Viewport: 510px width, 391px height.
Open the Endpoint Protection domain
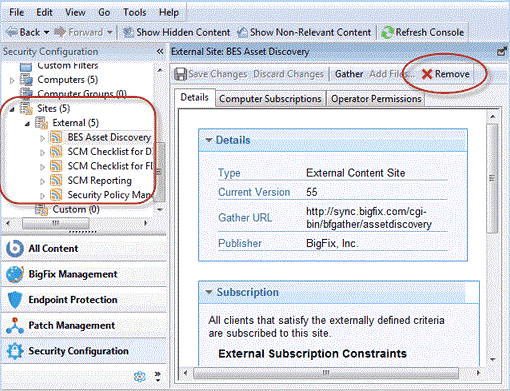(x=84, y=300)
